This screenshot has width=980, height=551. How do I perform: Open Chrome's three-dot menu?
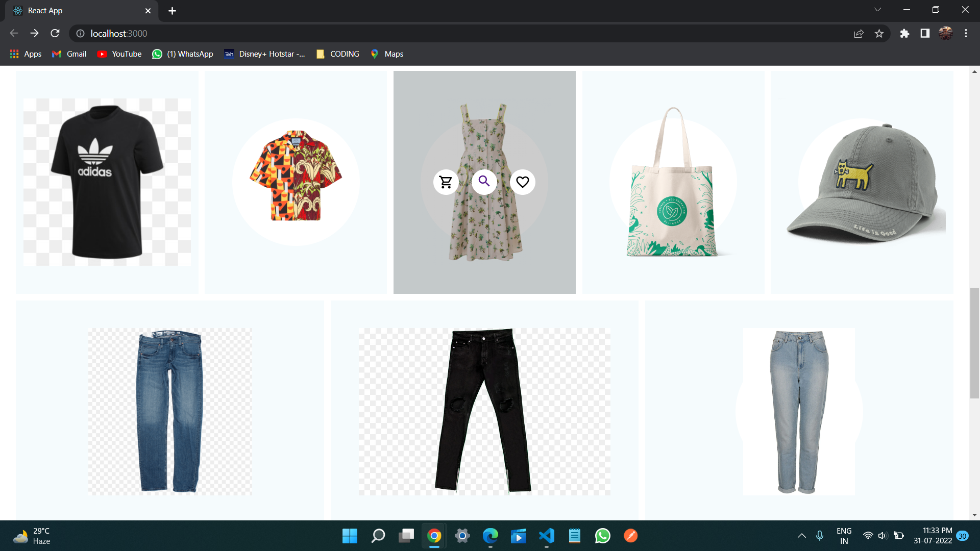[966, 33]
